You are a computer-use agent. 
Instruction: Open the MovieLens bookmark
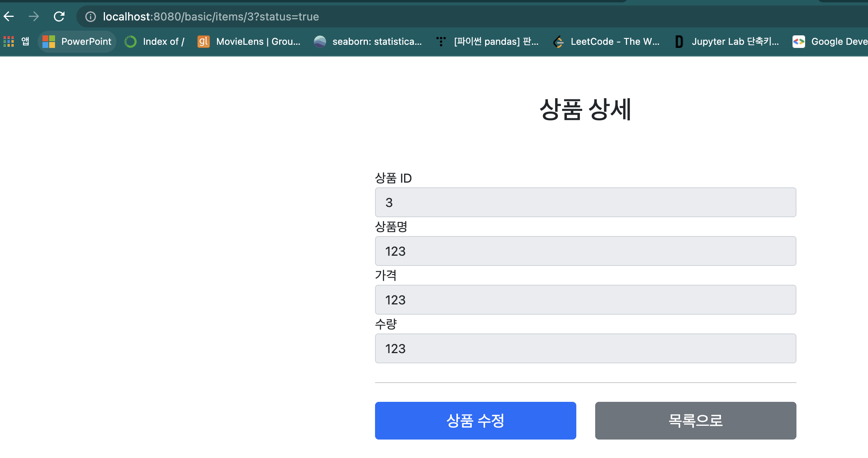pyautogui.click(x=249, y=41)
